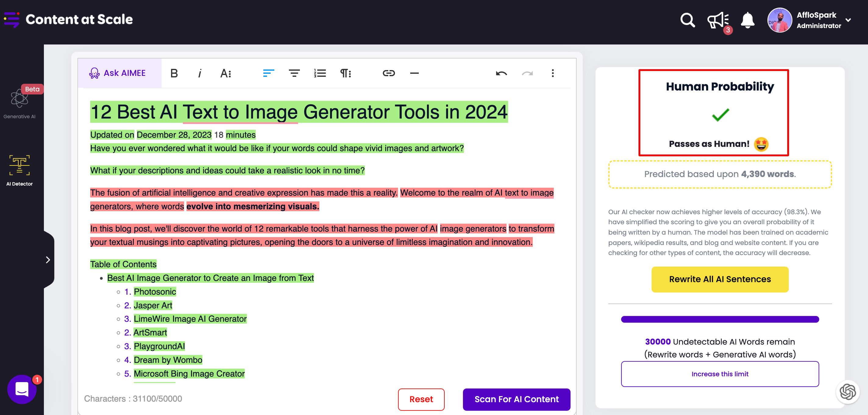Expand AffloSpark account dropdown
Viewport: 868px width, 415px height.
[x=848, y=20]
